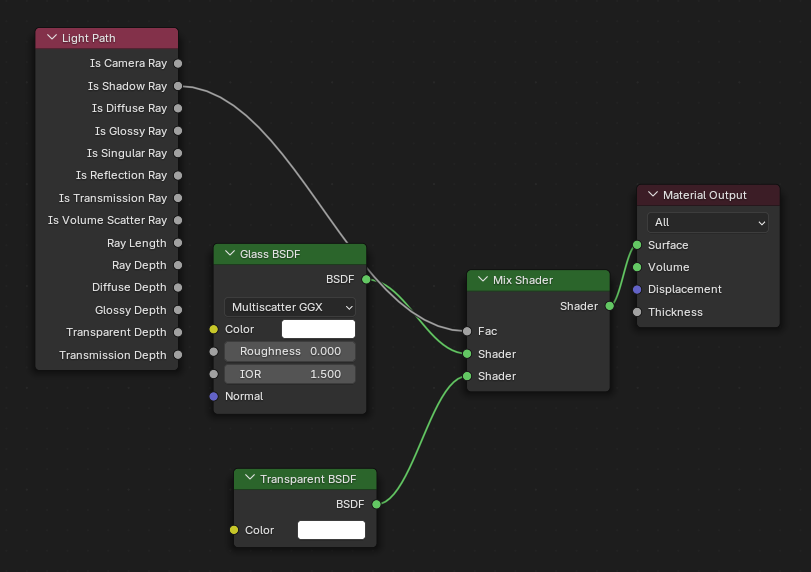The width and height of the screenshot is (811, 572).
Task: Click the Transmission Depth label
Action: pyautogui.click(x=113, y=355)
